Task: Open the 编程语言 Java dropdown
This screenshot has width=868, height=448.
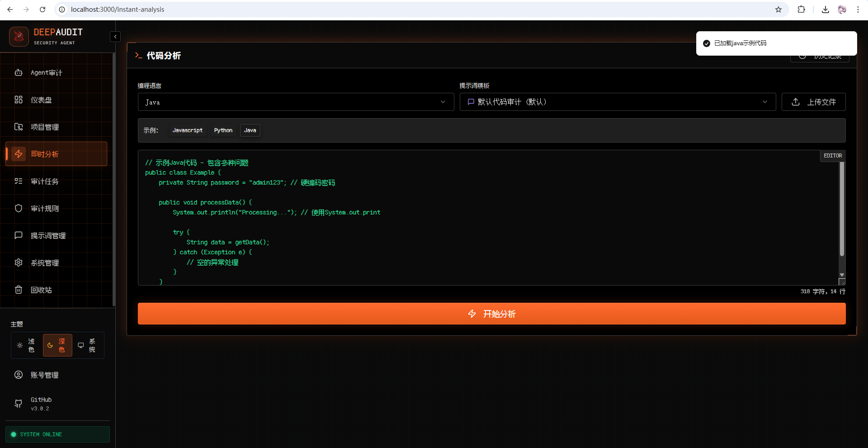Action: point(296,102)
